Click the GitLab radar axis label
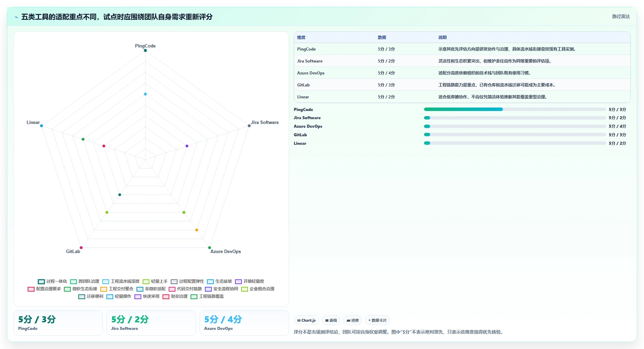The image size is (644, 349). tap(73, 251)
